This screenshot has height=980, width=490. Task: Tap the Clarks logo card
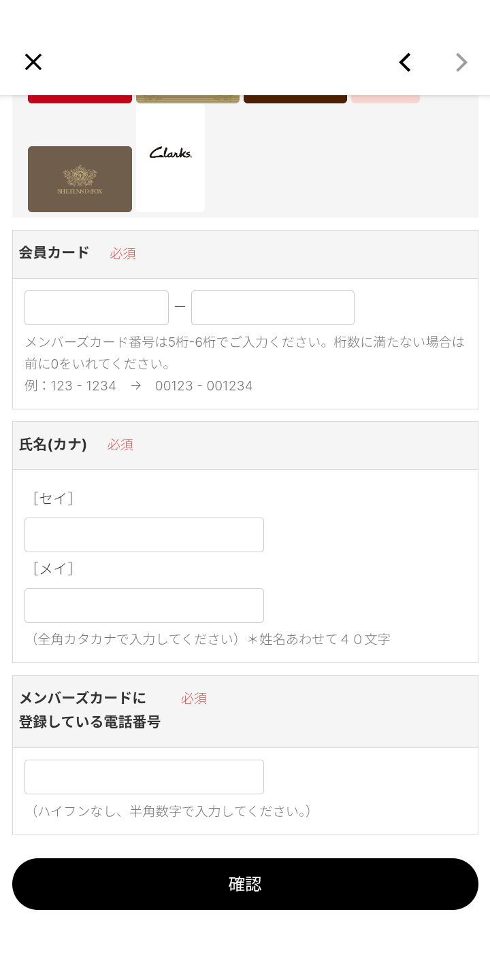(170, 158)
